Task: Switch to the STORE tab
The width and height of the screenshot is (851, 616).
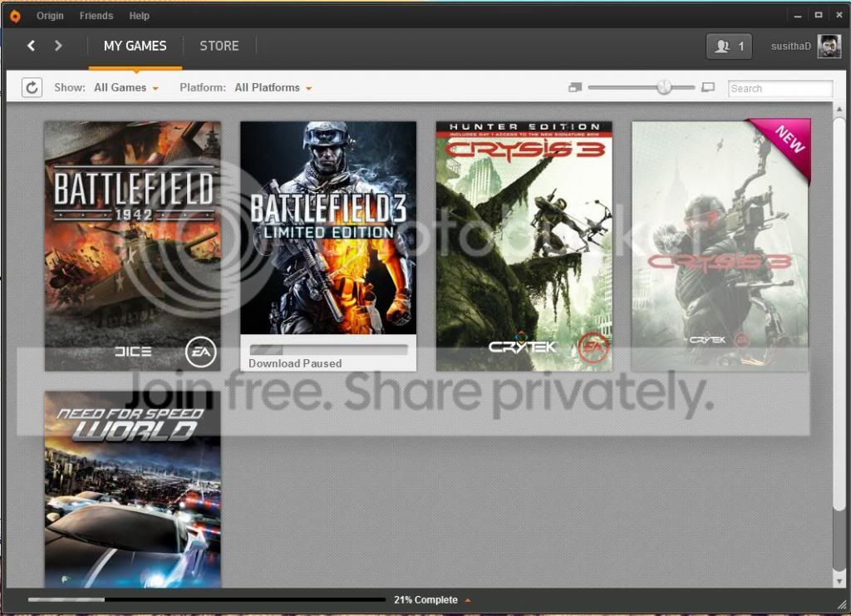Action: (219, 46)
